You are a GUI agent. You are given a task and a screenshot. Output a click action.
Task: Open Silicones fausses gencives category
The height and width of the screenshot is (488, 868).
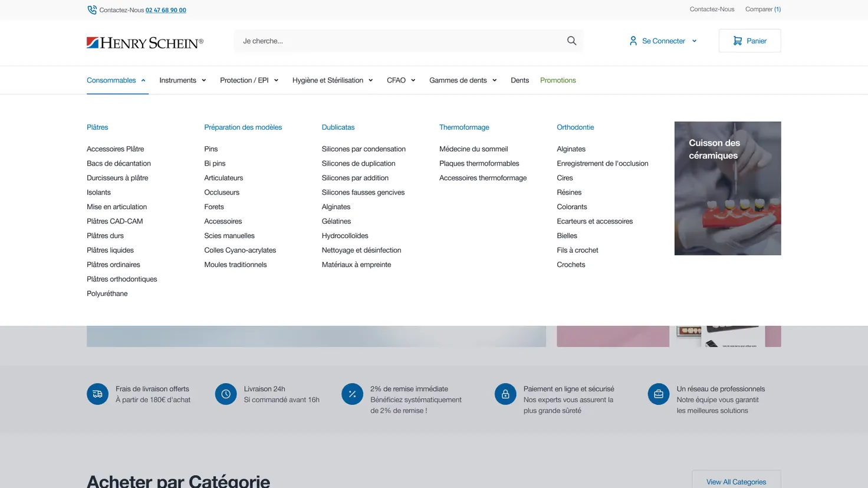363,192
